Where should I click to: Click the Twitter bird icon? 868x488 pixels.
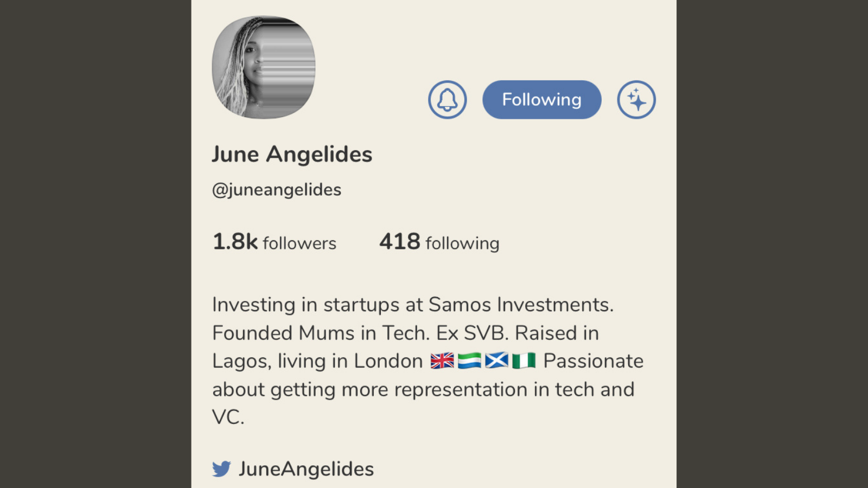[x=221, y=468]
